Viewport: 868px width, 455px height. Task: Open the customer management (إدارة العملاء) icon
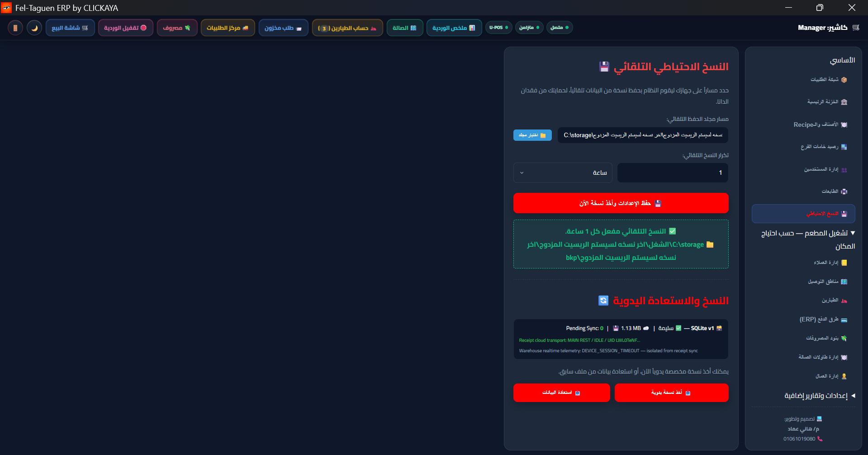pyautogui.click(x=844, y=263)
